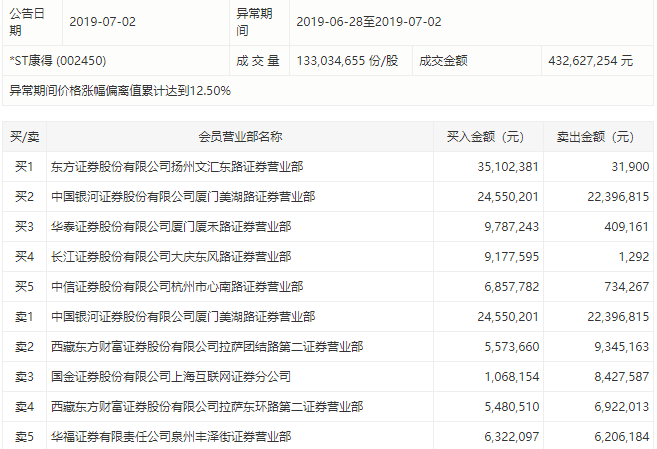The image size is (657, 449).
Task: Select 东方证券股份有限公司扬州文汇东路证券营业部 row name
Action: point(177,167)
